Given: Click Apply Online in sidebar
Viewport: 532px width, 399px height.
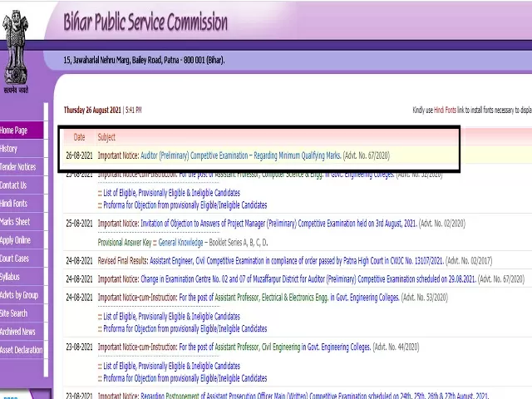Looking at the screenshot, I should [15, 240].
